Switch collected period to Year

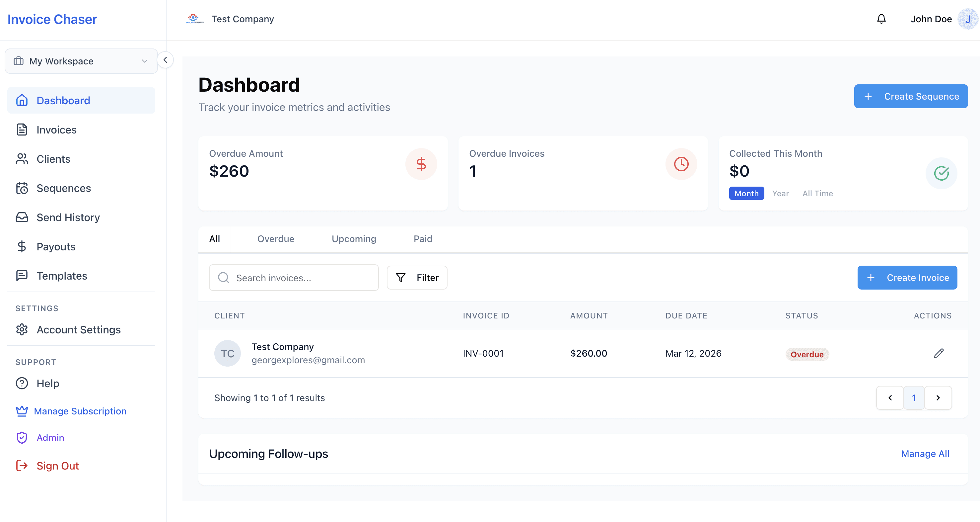click(x=780, y=193)
